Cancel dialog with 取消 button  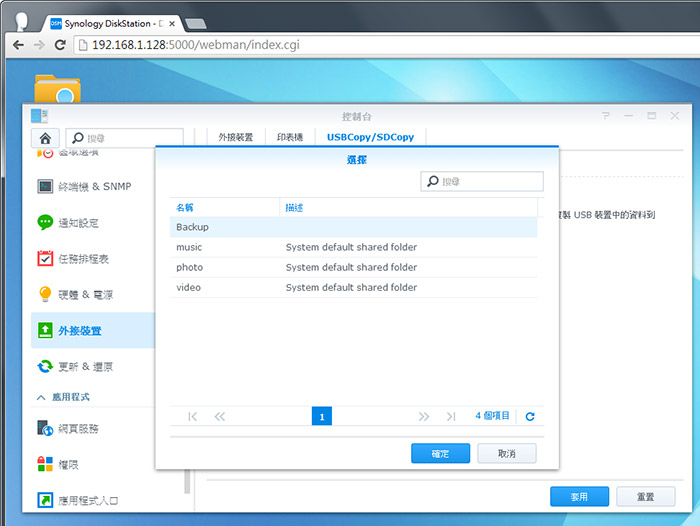coord(507,453)
